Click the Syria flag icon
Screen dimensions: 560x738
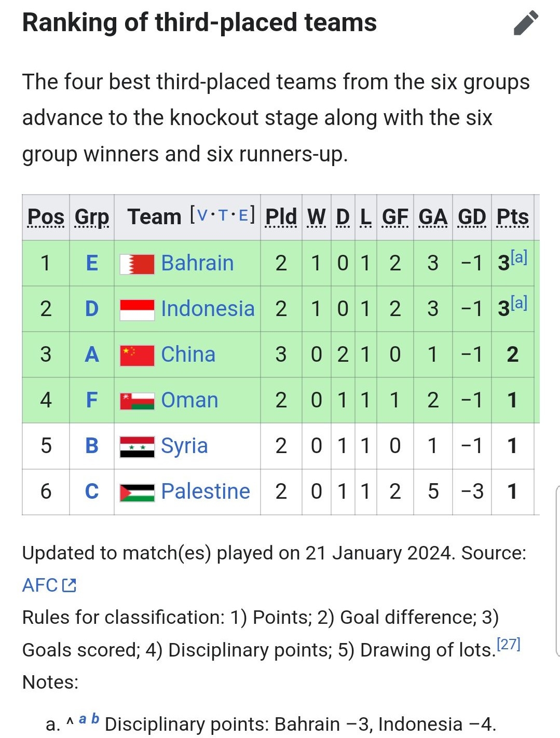tap(137, 446)
